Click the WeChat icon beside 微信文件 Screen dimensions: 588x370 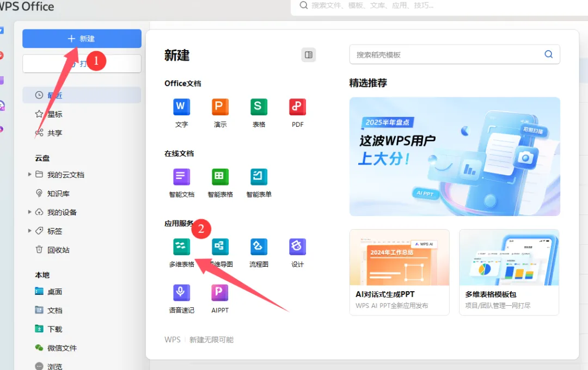pos(39,348)
